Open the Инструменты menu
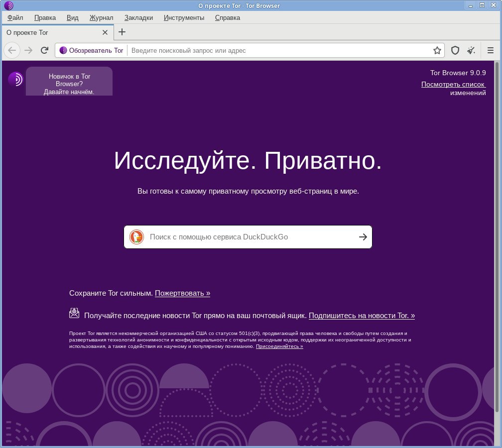This screenshot has width=502, height=448. 184,17
